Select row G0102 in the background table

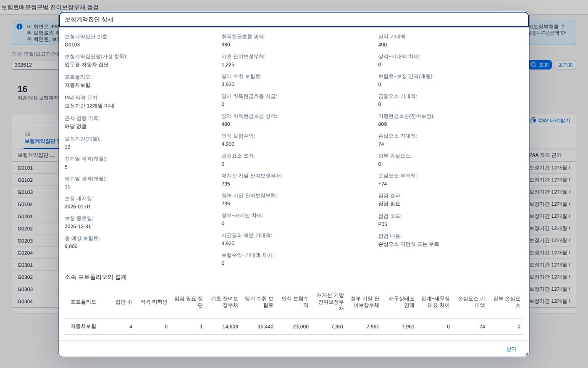pos(35,180)
